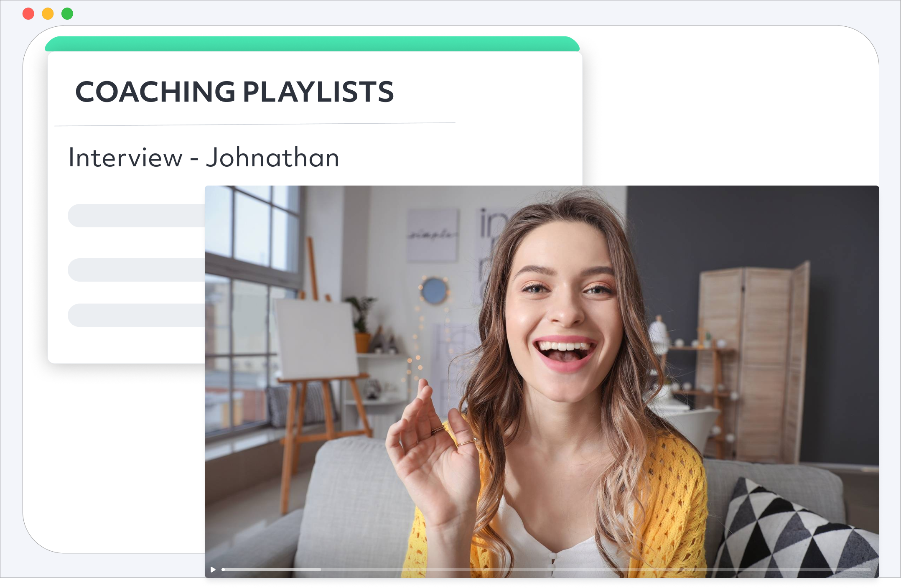Click the video preview of the smiling woman

(542, 382)
